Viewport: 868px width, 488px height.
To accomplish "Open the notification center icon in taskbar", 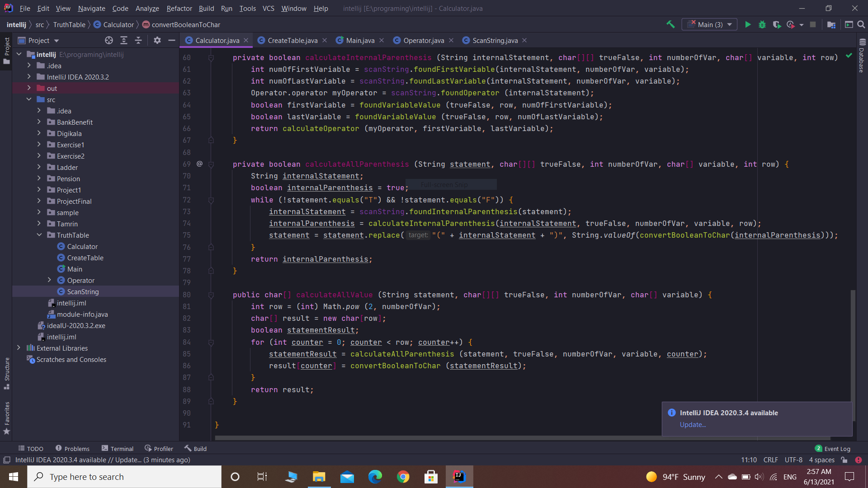I will pyautogui.click(x=849, y=477).
